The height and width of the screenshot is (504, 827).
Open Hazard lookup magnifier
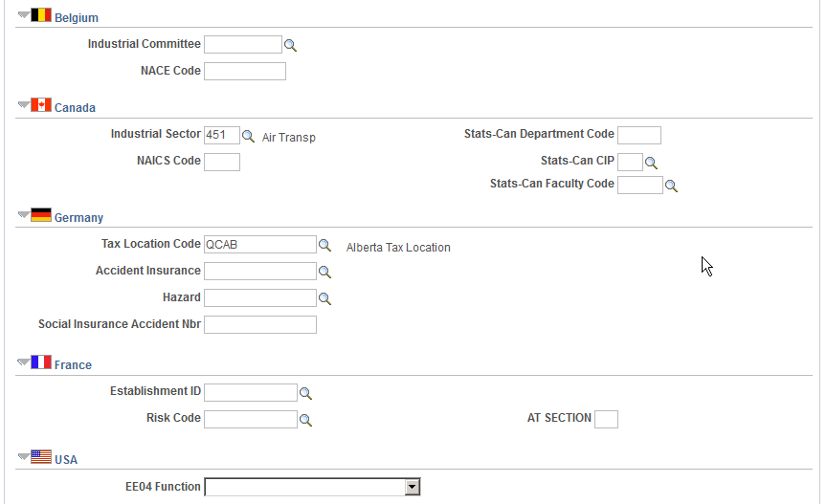coord(324,299)
